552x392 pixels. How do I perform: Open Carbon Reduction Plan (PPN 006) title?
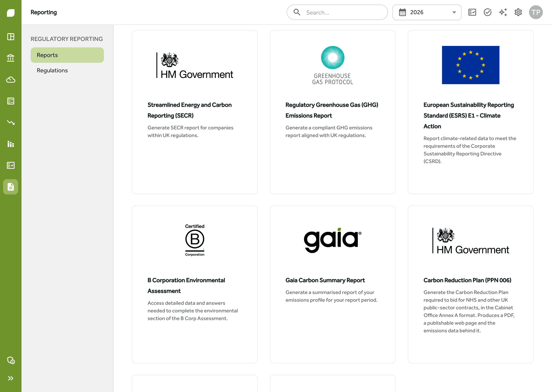[x=467, y=280]
